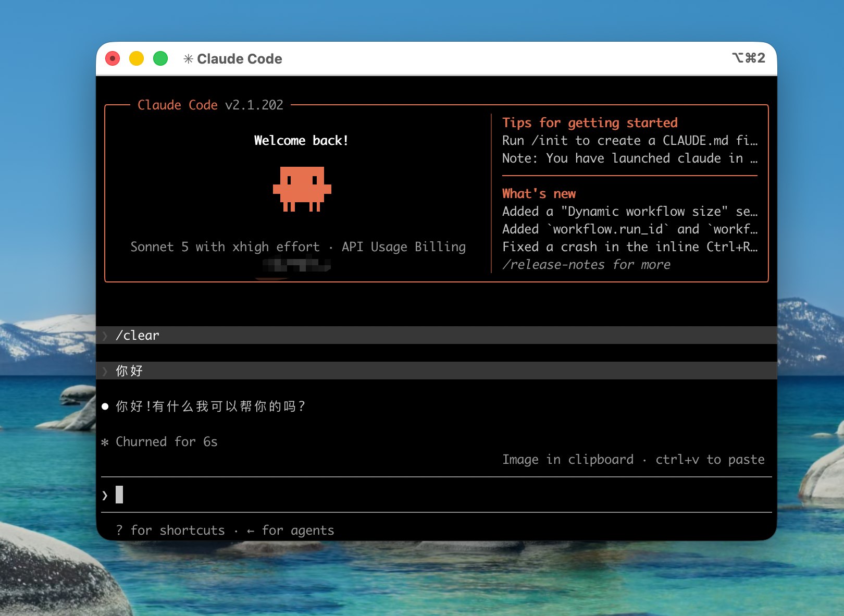The image size is (844, 616).
Task: Click the reply 你好！有什么我可以帮你的吗？
Action: point(210,406)
